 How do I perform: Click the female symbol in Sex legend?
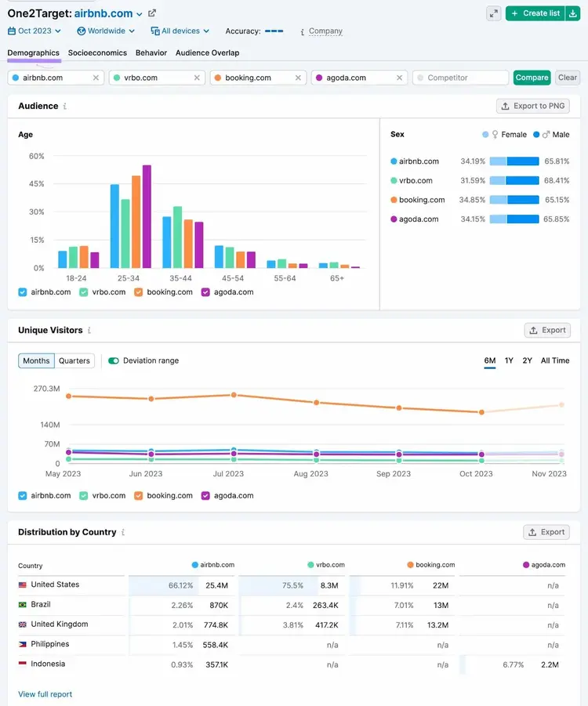[x=495, y=135]
